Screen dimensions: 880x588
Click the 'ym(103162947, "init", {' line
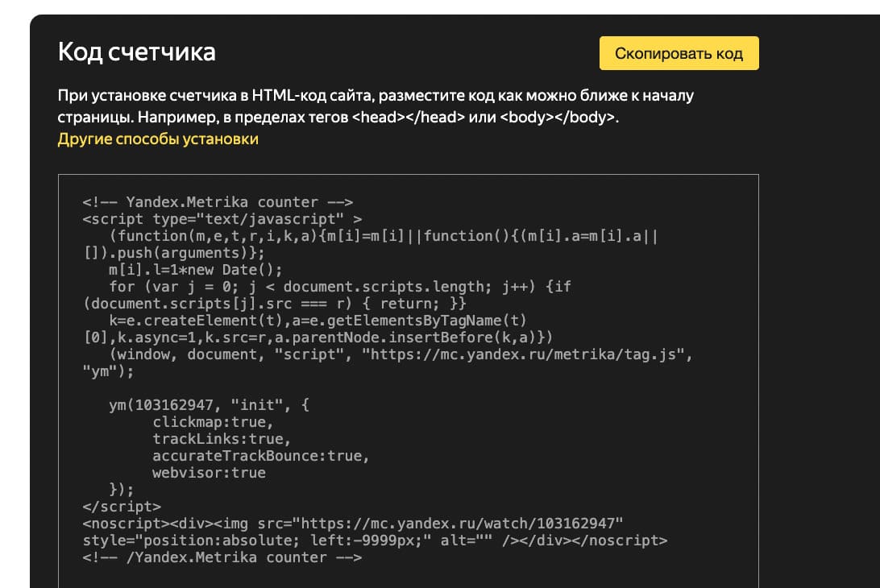pos(209,405)
